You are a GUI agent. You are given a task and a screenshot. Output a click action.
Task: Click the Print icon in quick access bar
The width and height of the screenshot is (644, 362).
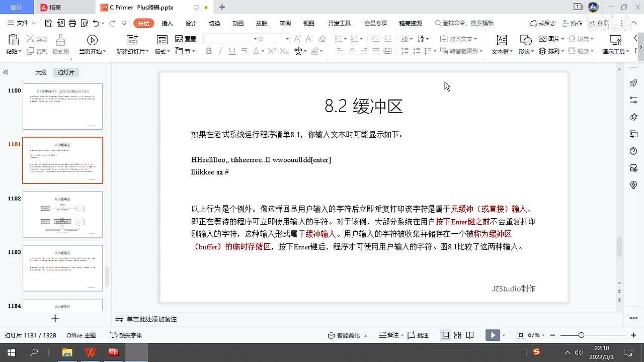click(72, 23)
